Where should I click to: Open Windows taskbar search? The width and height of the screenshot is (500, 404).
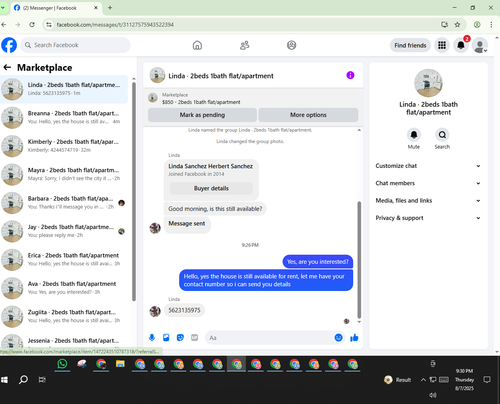click(x=23, y=379)
